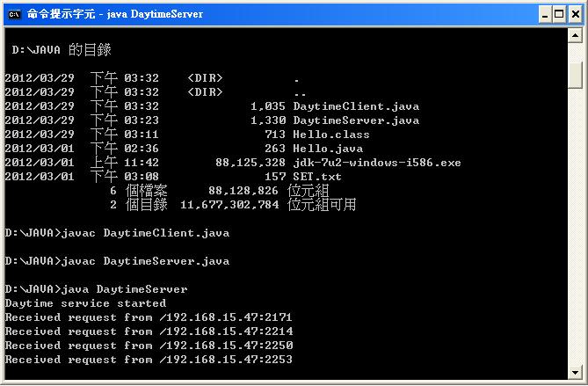Click the '2 個目錄' directory count text
Viewport: 588px width, 386px height.
[139, 205]
